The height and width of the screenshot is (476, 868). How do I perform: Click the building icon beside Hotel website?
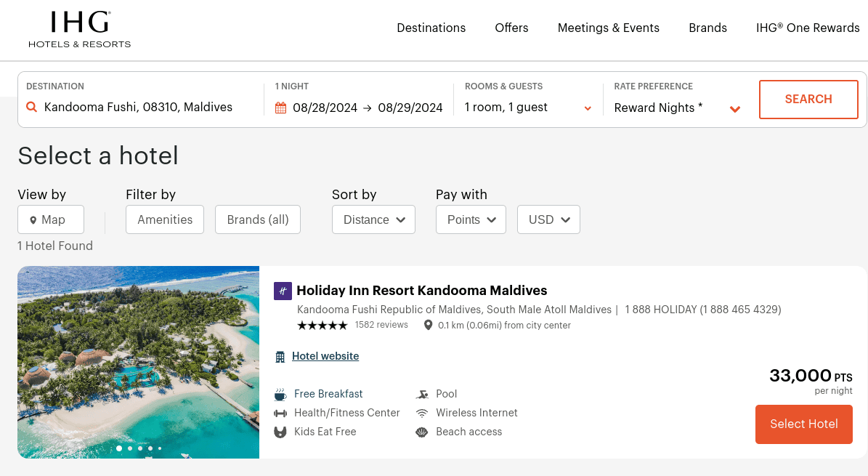(280, 357)
